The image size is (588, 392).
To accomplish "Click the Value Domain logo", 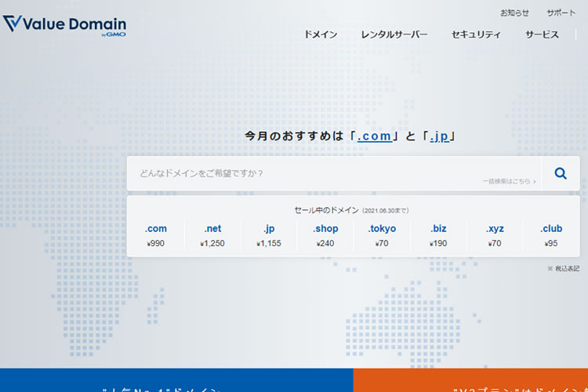I will [64, 25].
